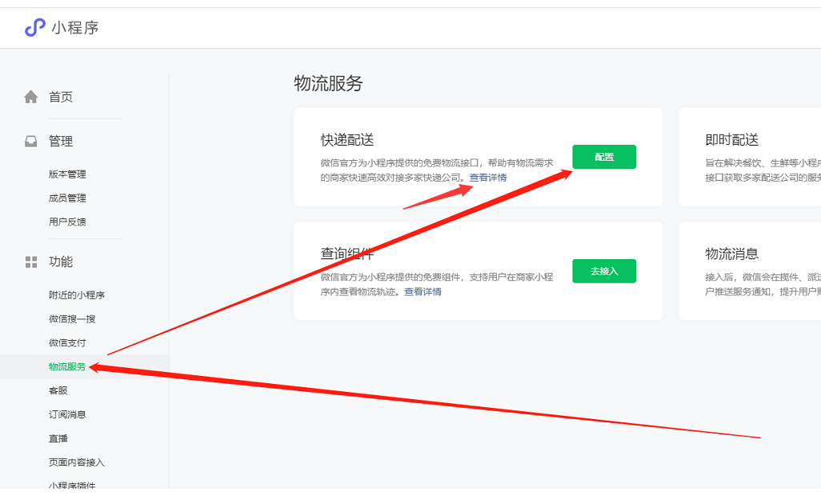
Task: Open 查看详情 link under 快递配送
Action: [x=488, y=178]
